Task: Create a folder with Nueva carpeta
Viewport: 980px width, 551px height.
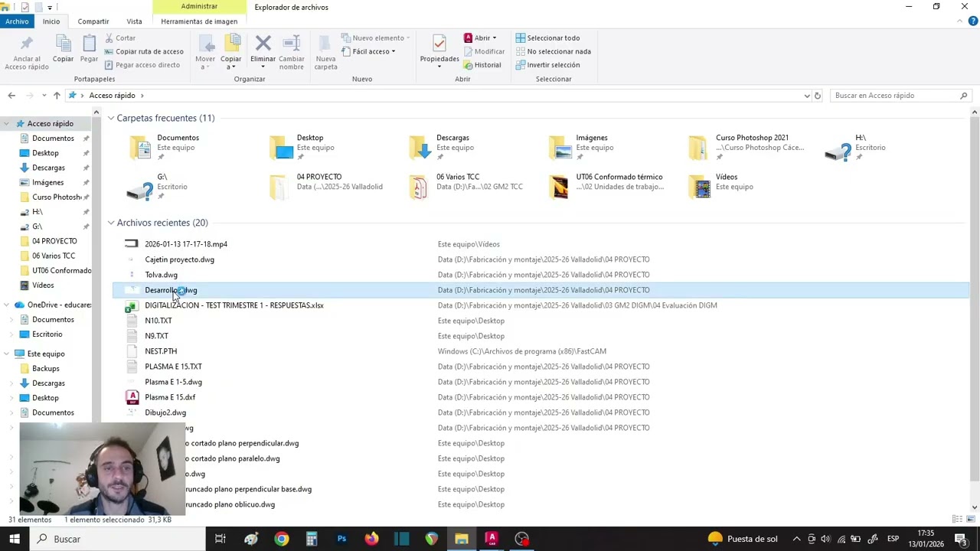Action: (325, 52)
